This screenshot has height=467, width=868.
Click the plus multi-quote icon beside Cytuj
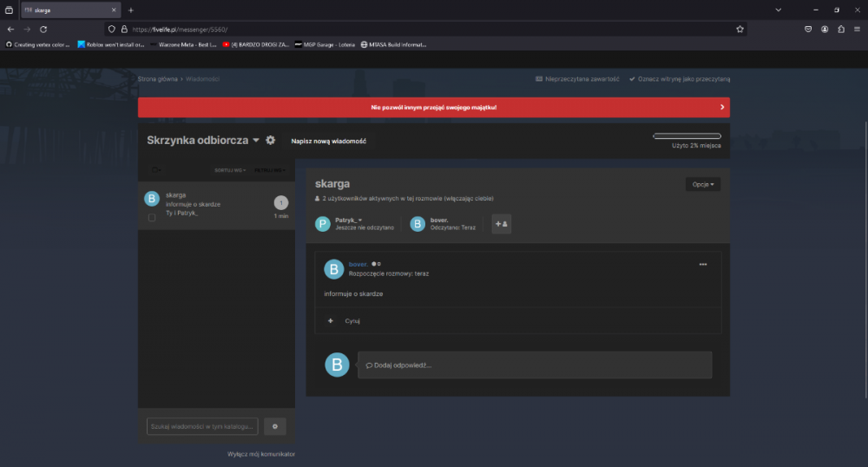click(x=331, y=321)
